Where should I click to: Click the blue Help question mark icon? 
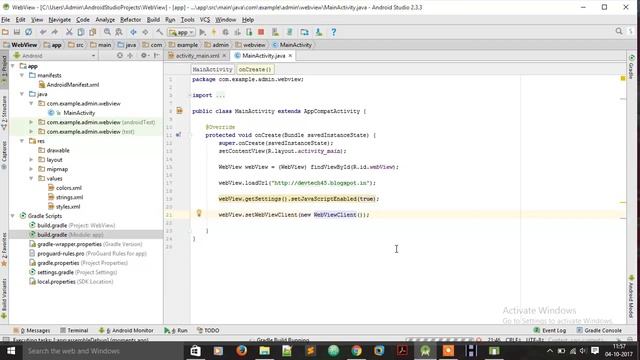pyautogui.click(x=333, y=32)
